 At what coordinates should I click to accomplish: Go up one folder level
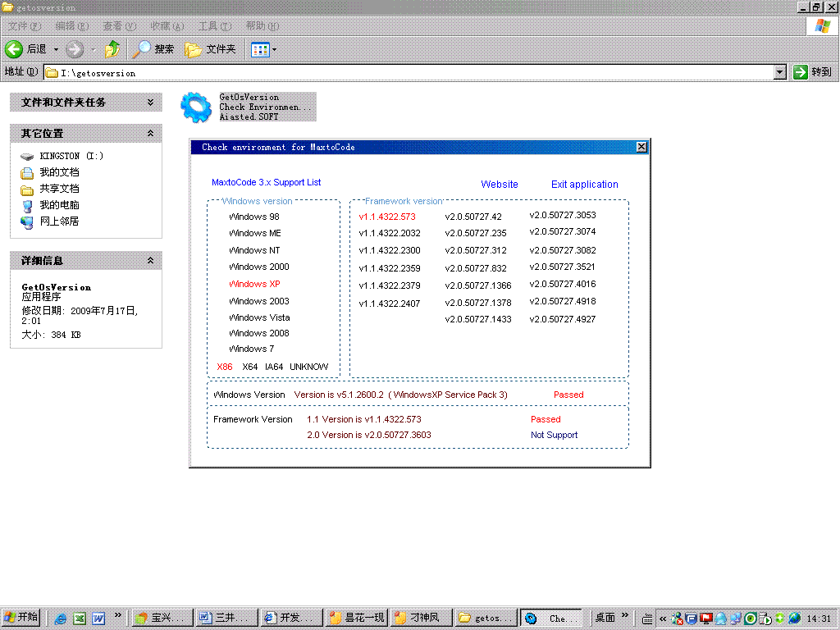coord(112,49)
